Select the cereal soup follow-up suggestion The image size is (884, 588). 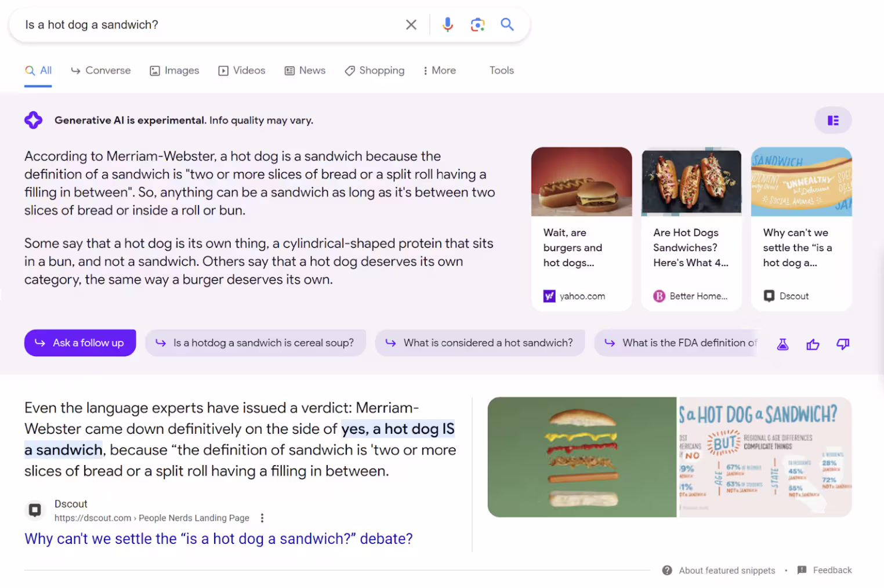(255, 343)
